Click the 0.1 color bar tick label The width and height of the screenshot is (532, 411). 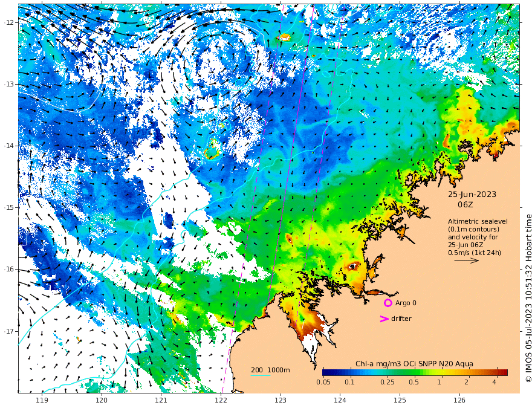coord(349,382)
